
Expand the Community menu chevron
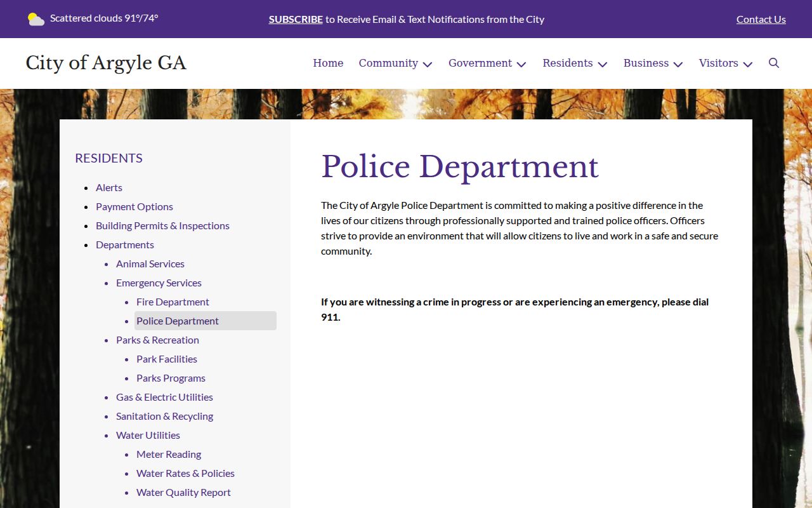[x=428, y=64]
